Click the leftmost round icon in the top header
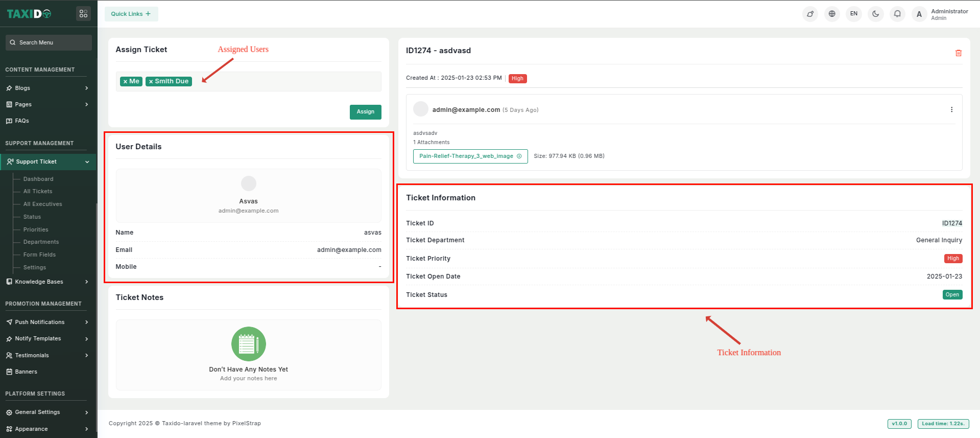 (x=810, y=14)
